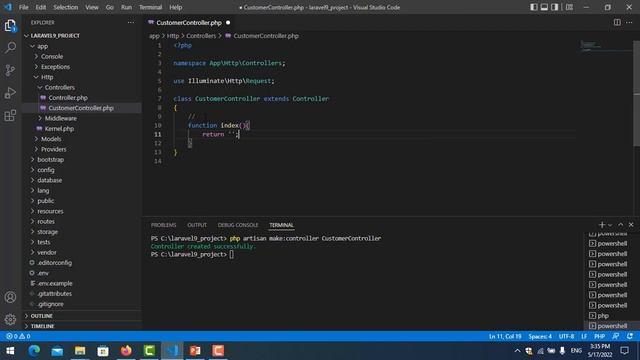
Task: Expand the Exceptions folder
Action: [55, 67]
